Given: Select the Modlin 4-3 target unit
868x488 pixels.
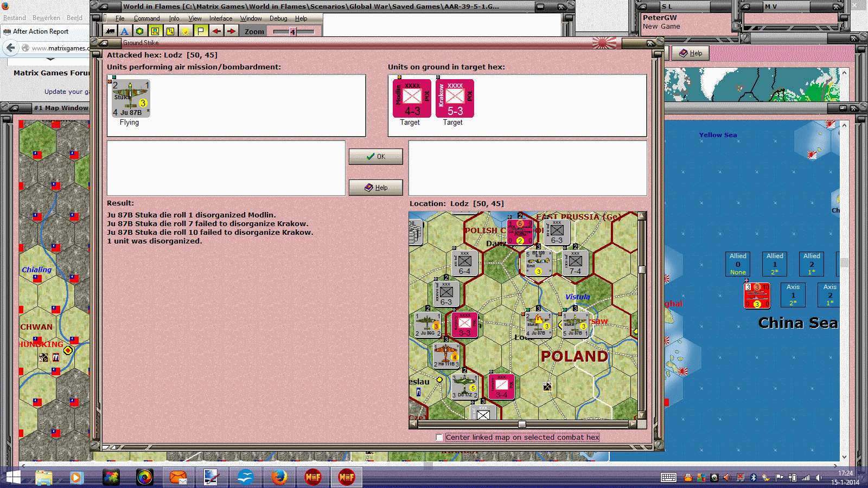Looking at the screenshot, I should coord(412,98).
